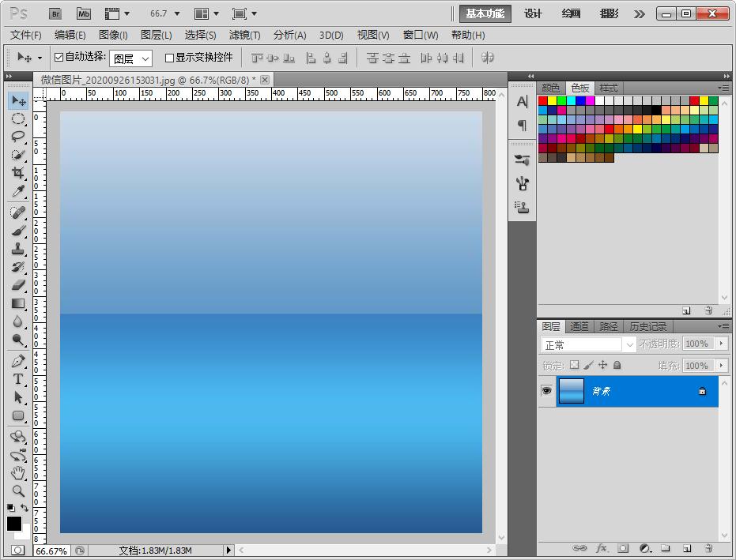Open the 滤镜(T) menu
Image resolution: width=736 pixels, height=560 pixels.
244,35
